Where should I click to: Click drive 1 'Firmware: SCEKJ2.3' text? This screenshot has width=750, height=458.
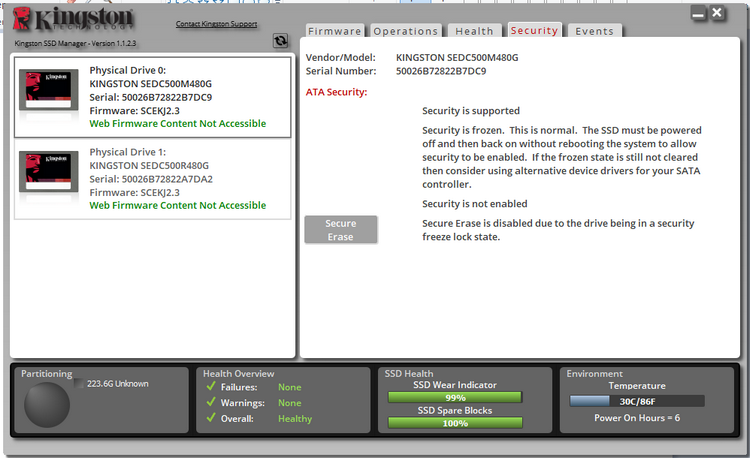(x=134, y=193)
